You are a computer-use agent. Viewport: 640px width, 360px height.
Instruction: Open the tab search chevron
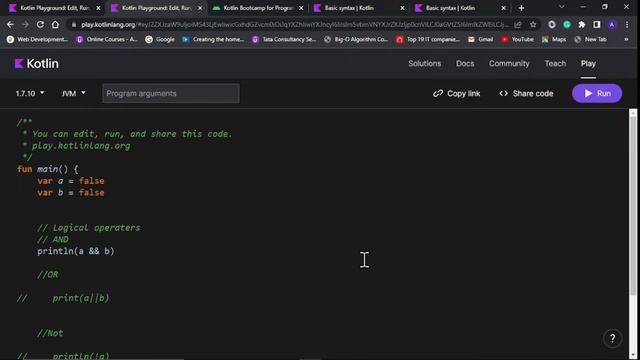pyautogui.click(x=562, y=7)
